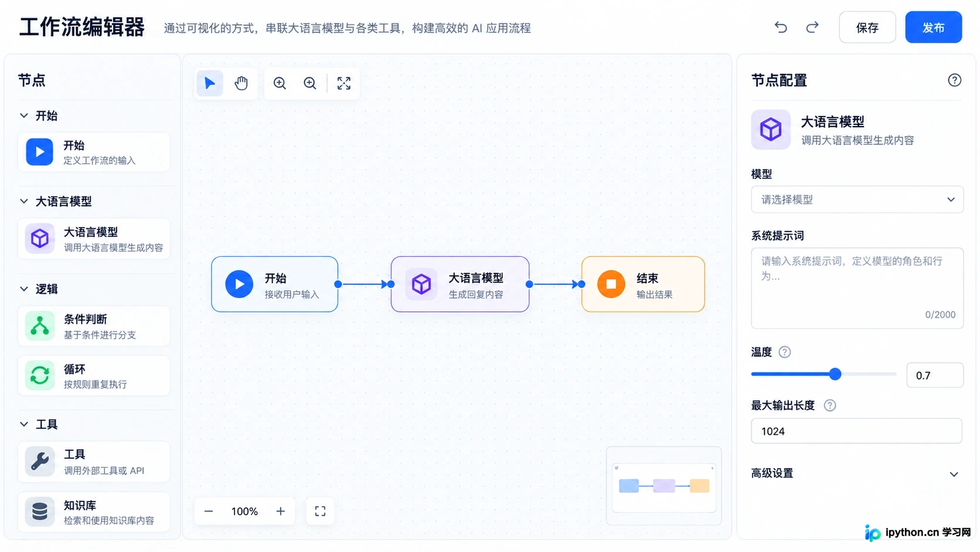The width and height of the screenshot is (980, 552).
Task: Click the undo arrow icon
Action: (781, 27)
